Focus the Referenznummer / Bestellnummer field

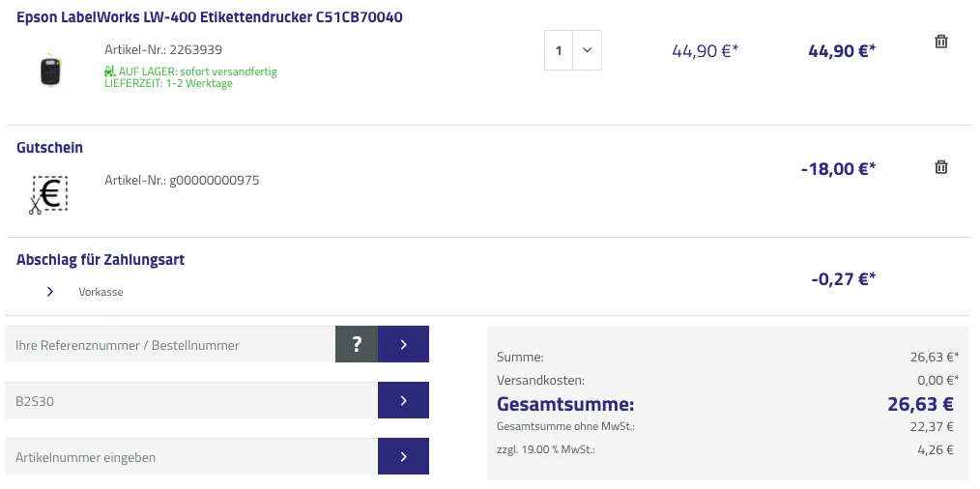170,345
